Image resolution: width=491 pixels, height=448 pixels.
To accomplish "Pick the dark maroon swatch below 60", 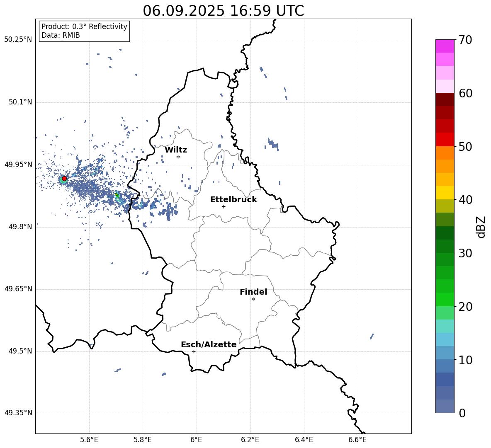I will pyautogui.click(x=445, y=99).
